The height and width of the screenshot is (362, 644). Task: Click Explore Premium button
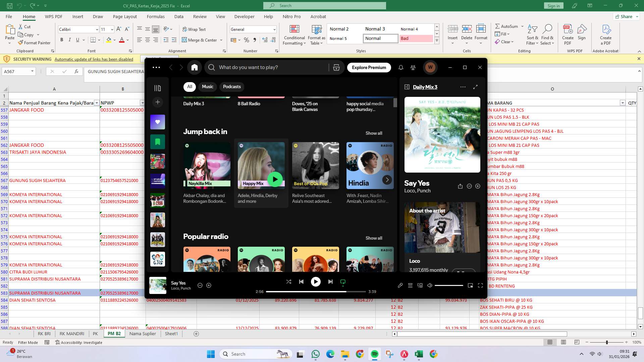pyautogui.click(x=369, y=67)
